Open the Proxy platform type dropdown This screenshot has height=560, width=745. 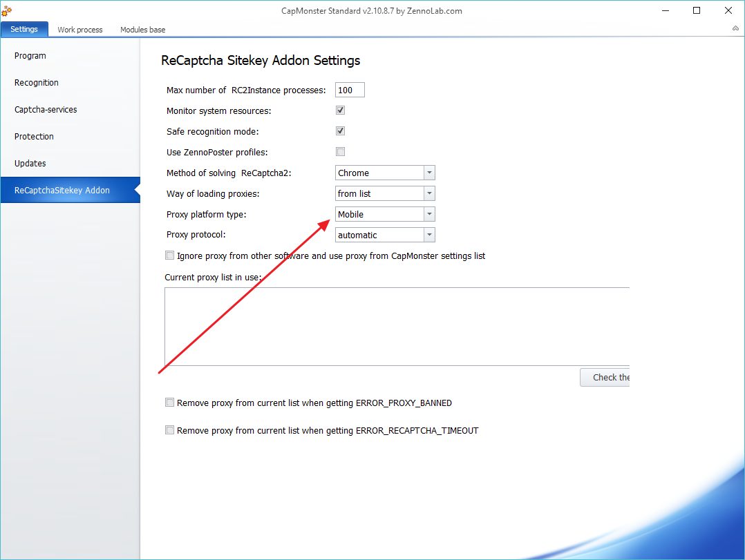385,214
